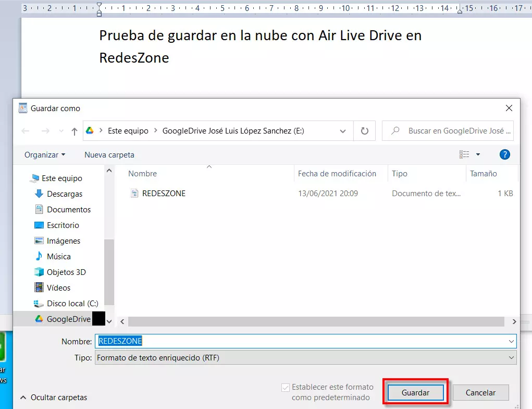Click the Refresh folder icon

coord(365,131)
